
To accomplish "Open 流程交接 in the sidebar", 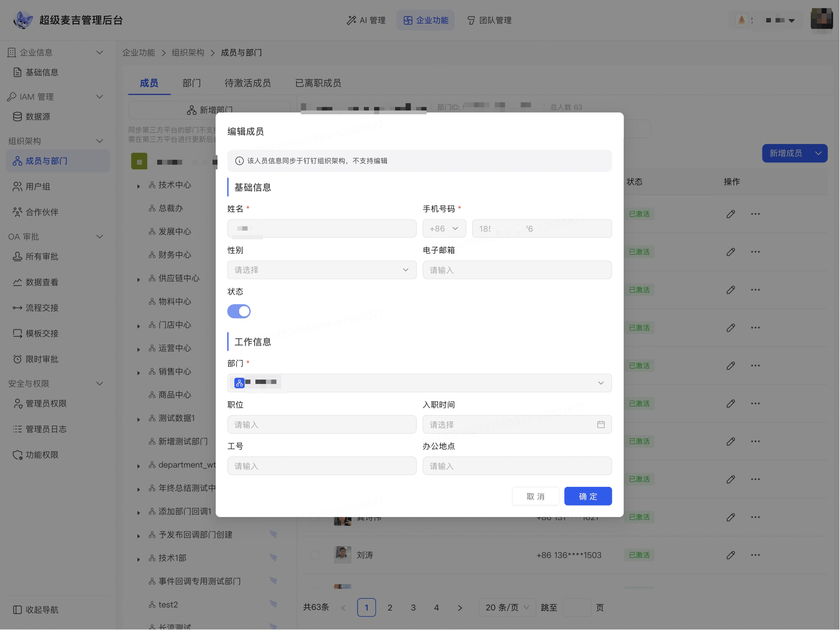I will pos(58,308).
